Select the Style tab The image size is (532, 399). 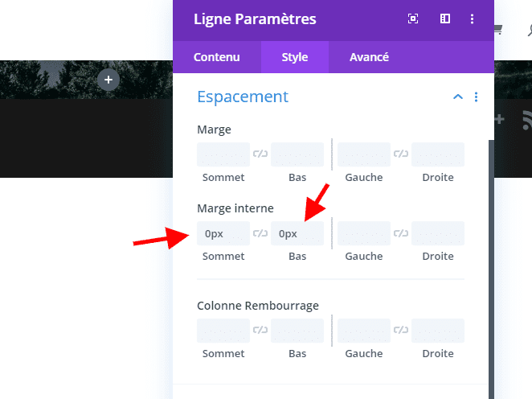(295, 57)
